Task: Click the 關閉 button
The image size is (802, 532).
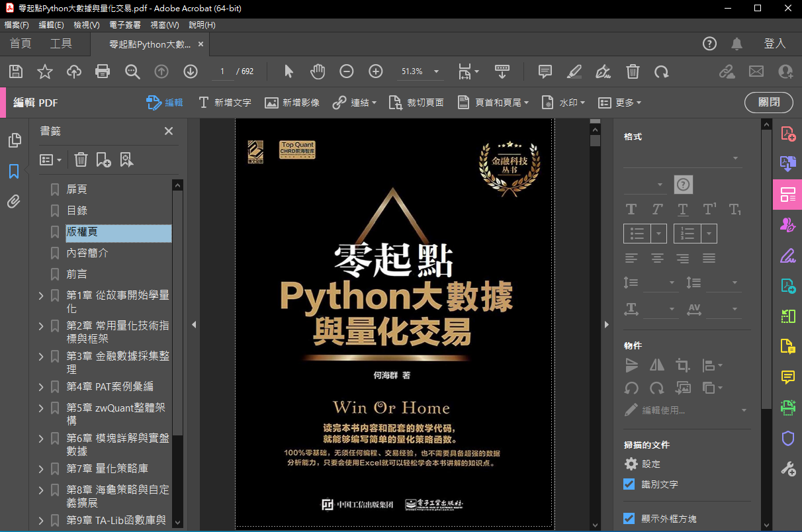Action: (768, 103)
